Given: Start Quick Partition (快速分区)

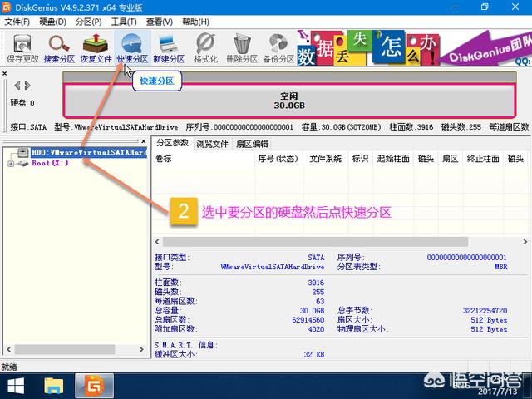Looking at the screenshot, I should coord(132,48).
